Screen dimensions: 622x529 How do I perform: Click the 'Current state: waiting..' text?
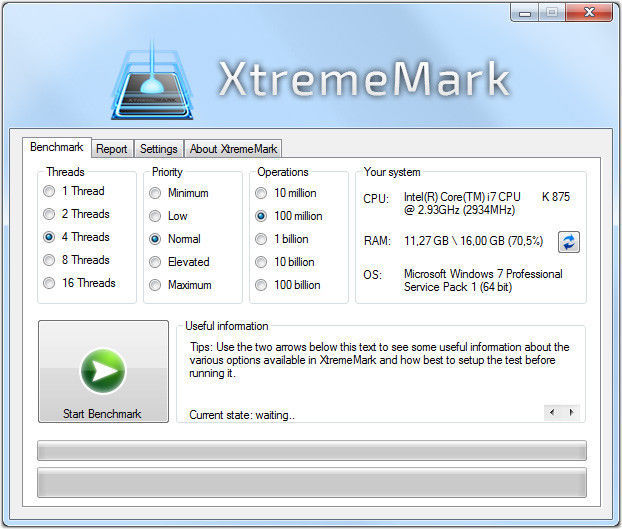(x=242, y=415)
